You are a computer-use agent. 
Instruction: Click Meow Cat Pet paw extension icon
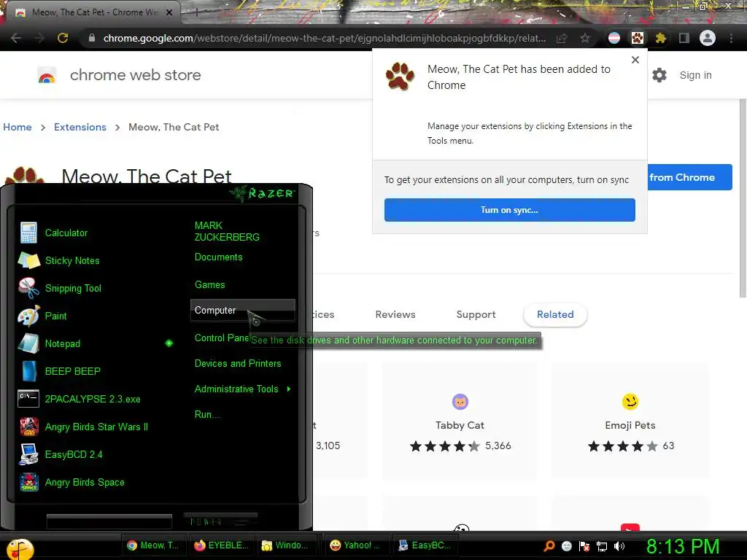click(x=637, y=38)
